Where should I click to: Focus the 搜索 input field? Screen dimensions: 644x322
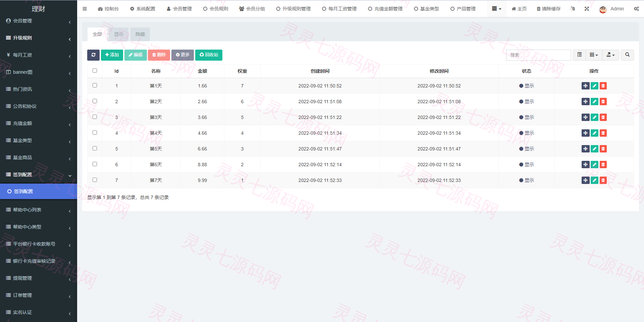(x=538, y=55)
